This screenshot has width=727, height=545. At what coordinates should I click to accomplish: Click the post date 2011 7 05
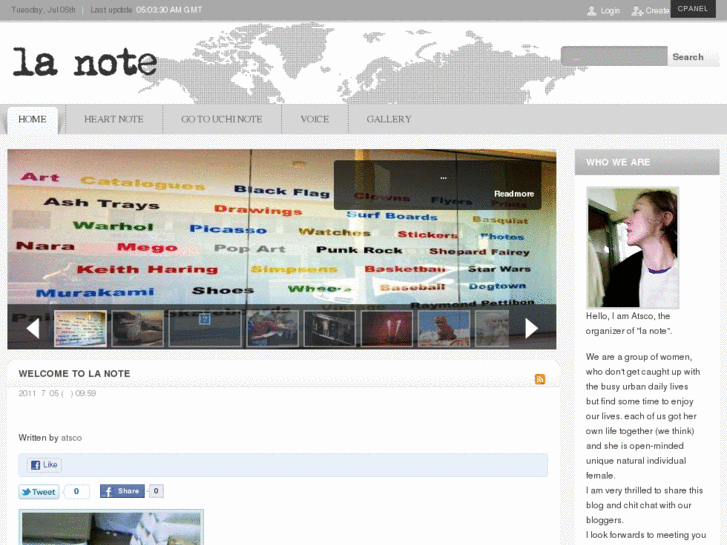point(57,393)
